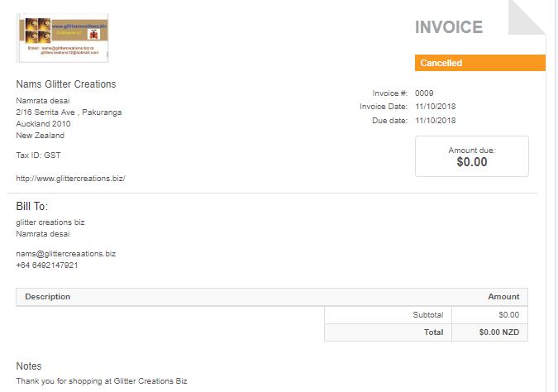
Task: Click the orange Cancelled status banner
Action: click(480, 63)
